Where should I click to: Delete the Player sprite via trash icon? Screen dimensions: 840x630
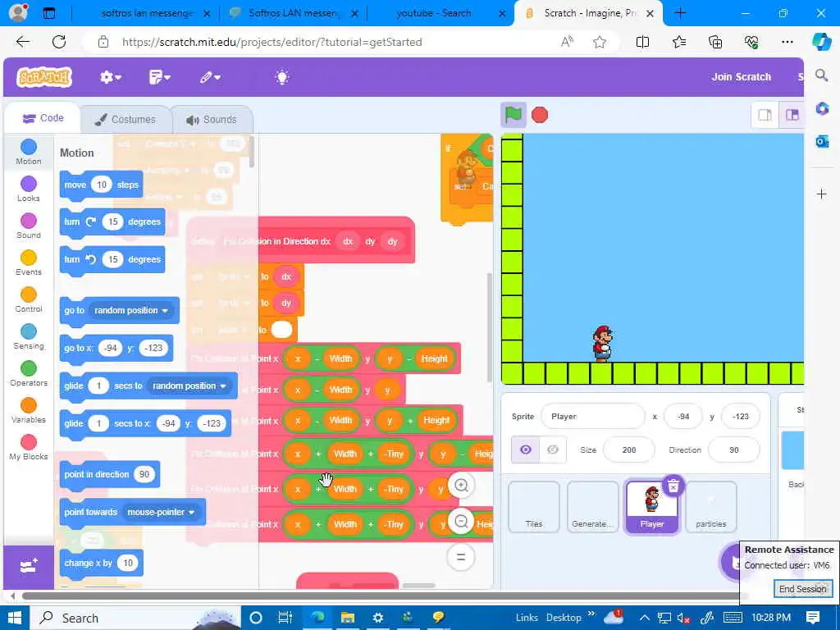[x=673, y=486]
